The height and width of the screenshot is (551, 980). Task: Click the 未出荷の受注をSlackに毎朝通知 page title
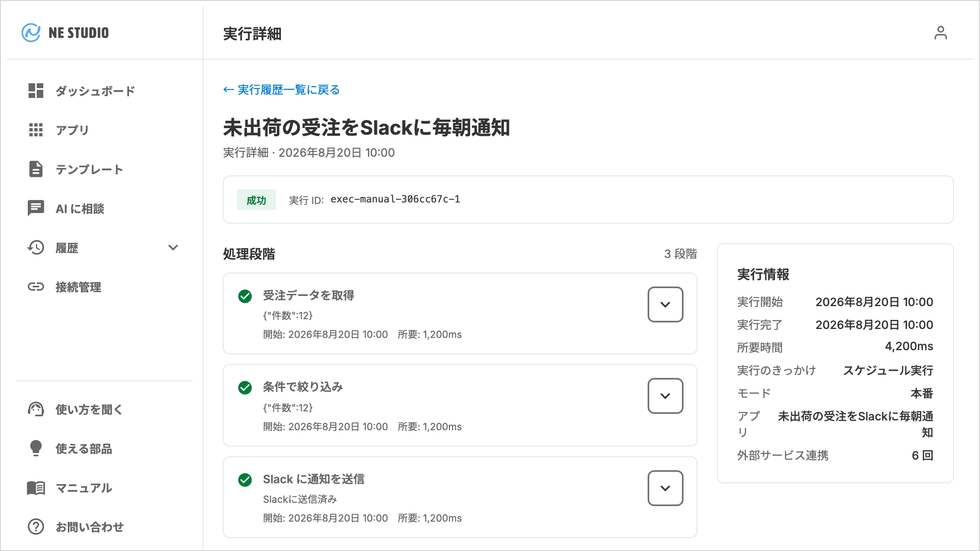pos(366,127)
